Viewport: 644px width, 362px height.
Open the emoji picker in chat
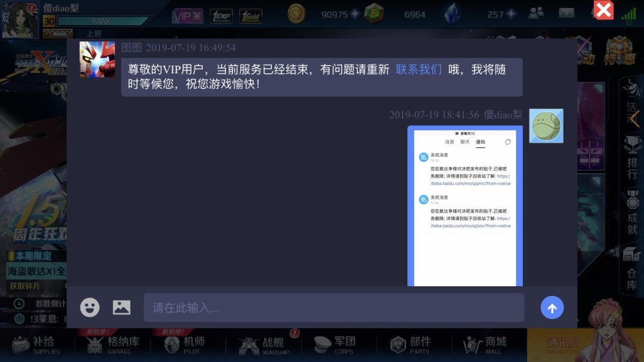(89, 307)
